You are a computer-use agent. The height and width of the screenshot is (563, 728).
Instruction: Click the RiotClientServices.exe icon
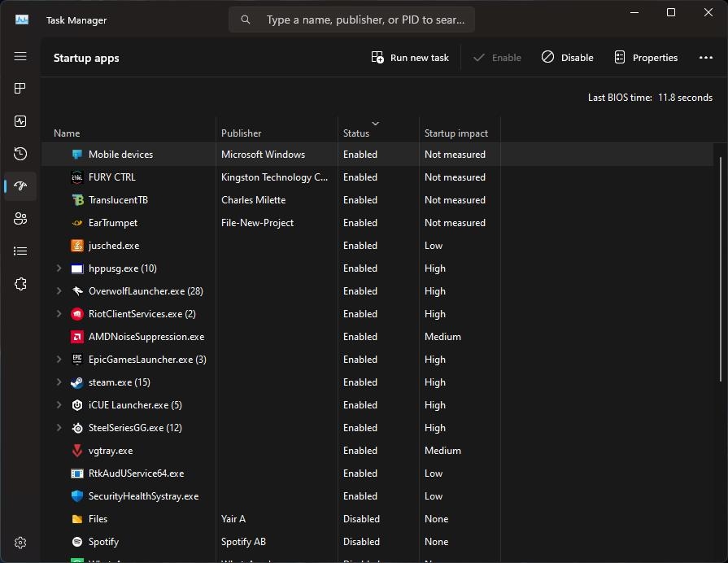(x=77, y=314)
